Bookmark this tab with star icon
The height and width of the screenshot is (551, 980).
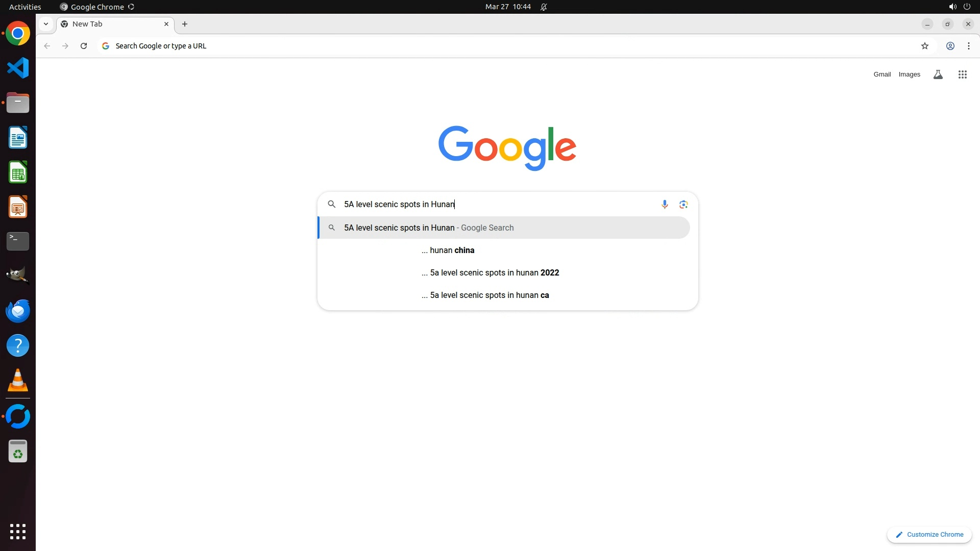[x=924, y=46]
